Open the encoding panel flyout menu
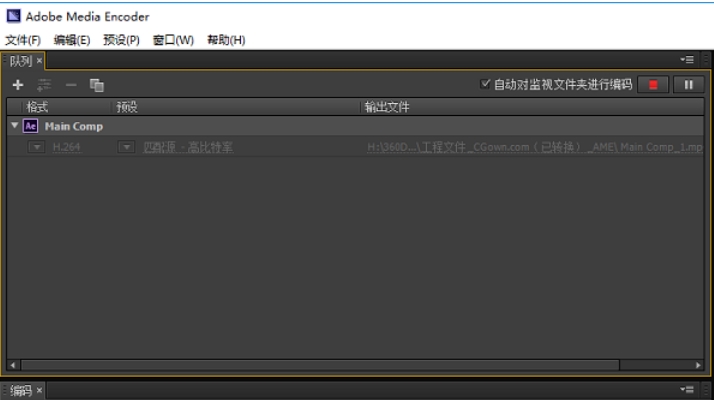The image size is (714, 400). (x=687, y=390)
